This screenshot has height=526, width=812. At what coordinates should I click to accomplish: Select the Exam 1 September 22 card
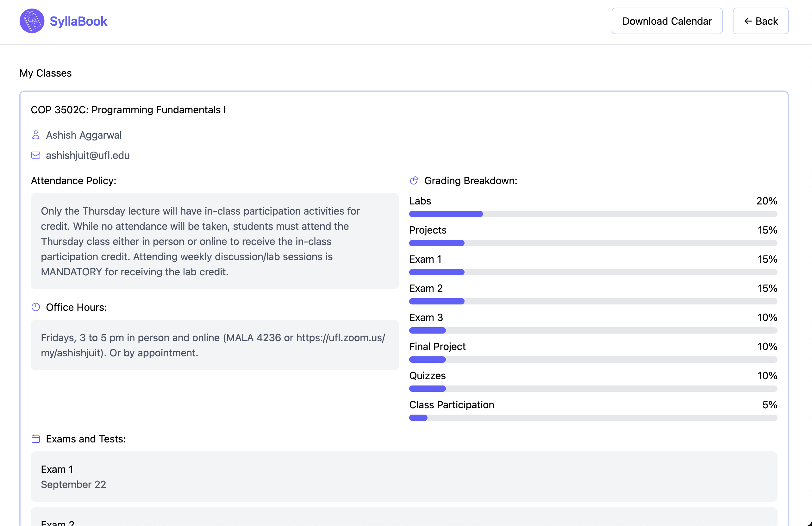(404, 477)
